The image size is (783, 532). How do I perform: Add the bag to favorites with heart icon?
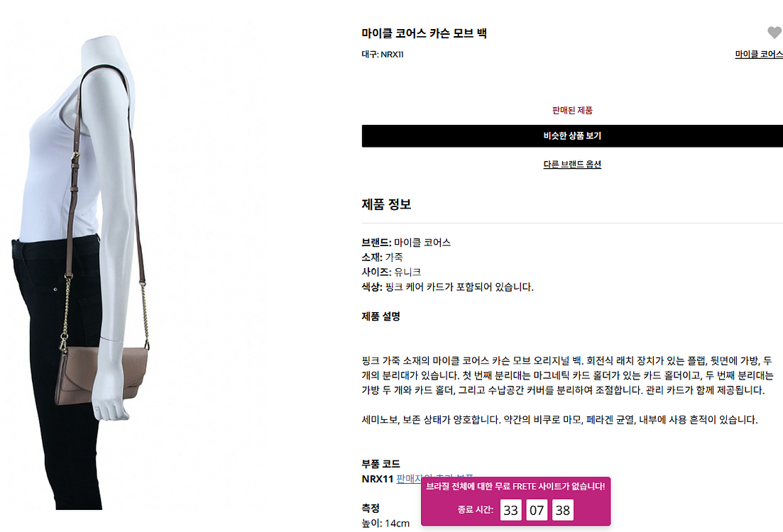[774, 33]
